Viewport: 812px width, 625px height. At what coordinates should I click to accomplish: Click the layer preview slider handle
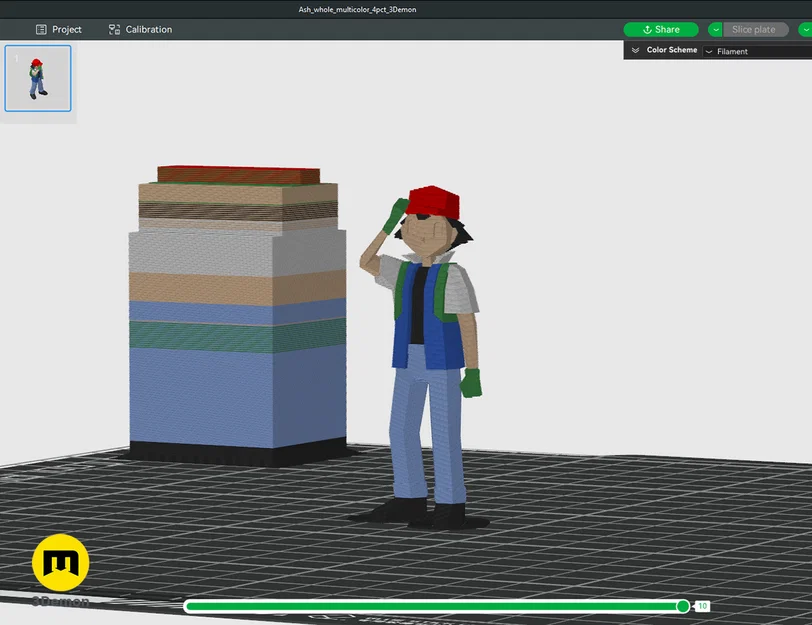click(x=682, y=606)
